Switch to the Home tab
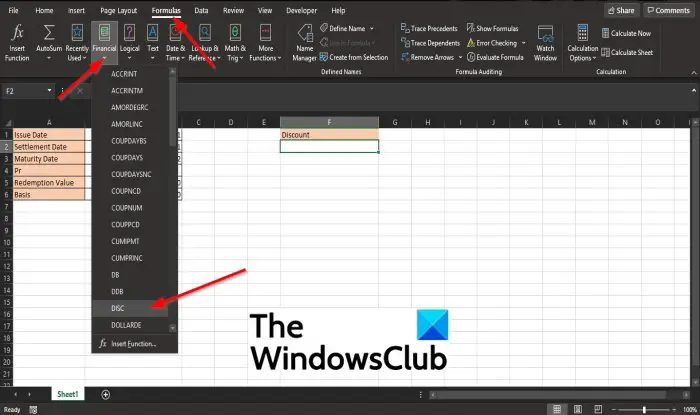This screenshot has width=700, height=415. [x=44, y=10]
